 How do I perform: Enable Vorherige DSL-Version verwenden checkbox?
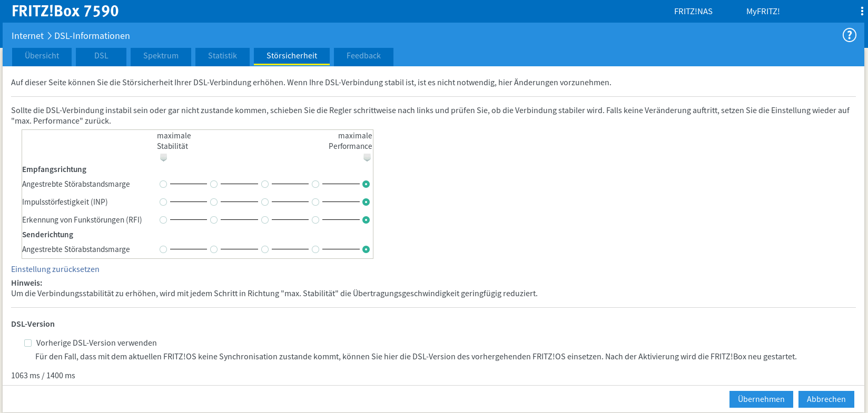pyautogui.click(x=28, y=343)
